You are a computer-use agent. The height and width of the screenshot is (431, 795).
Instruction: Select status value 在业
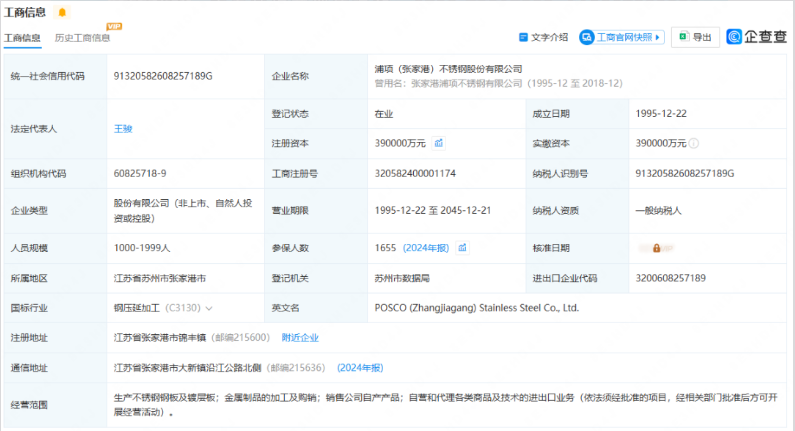coord(384,114)
